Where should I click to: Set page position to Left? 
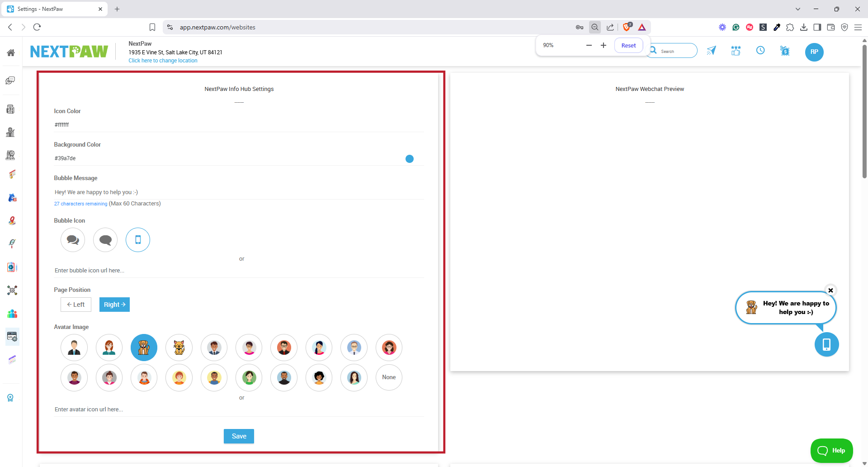click(76, 305)
